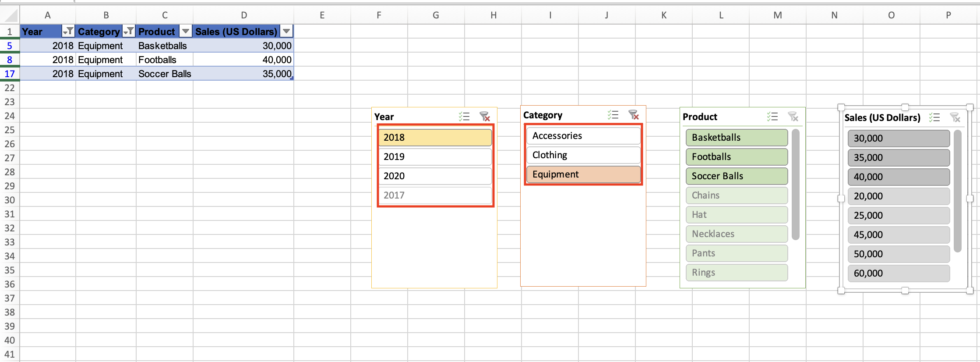Select Accessories in the Category slicer
980x362 pixels.
coord(583,135)
